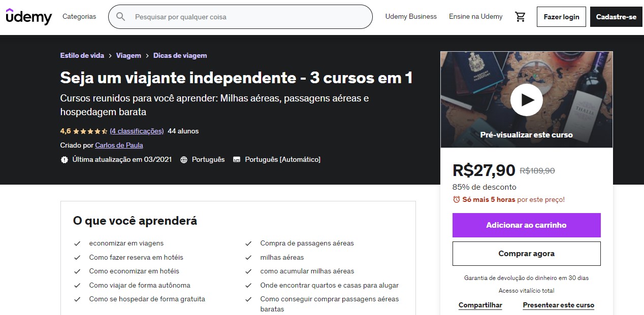This screenshot has height=315, width=644.
Task: Go to Dicas de viagem breadcrumb
Action: 180,56
